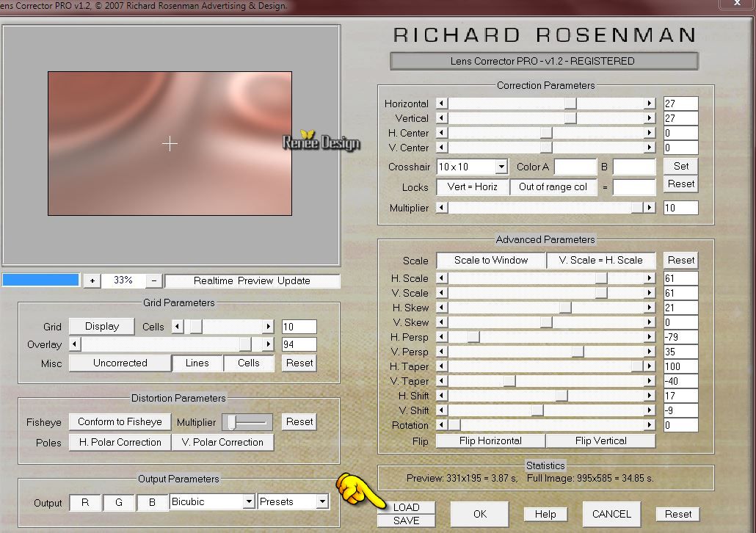Click the right arrow of the V. Taper slider

point(650,381)
